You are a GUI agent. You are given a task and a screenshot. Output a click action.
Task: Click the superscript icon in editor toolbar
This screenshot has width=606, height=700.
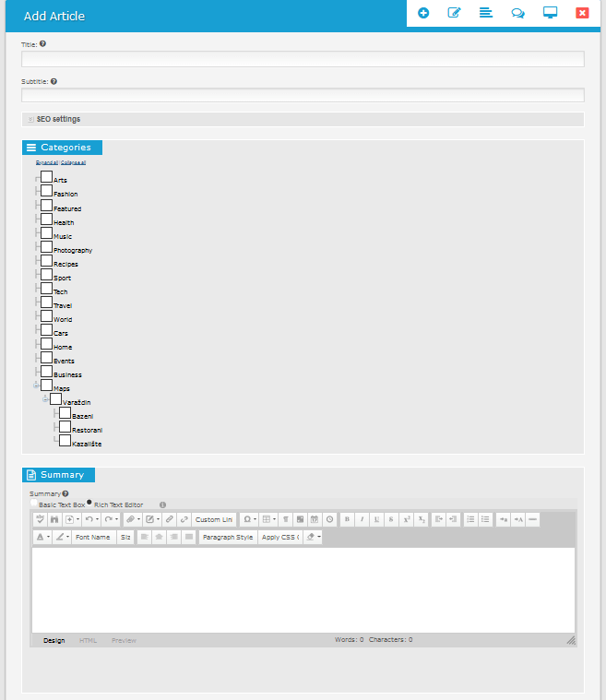coord(406,520)
